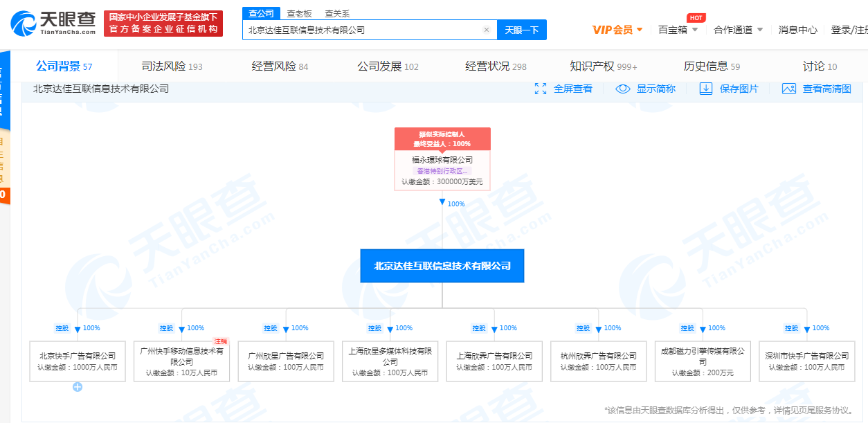The width and height of the screenshot is (868, 423).
Task: Click the company name search input field
Action: pos(361,30)
